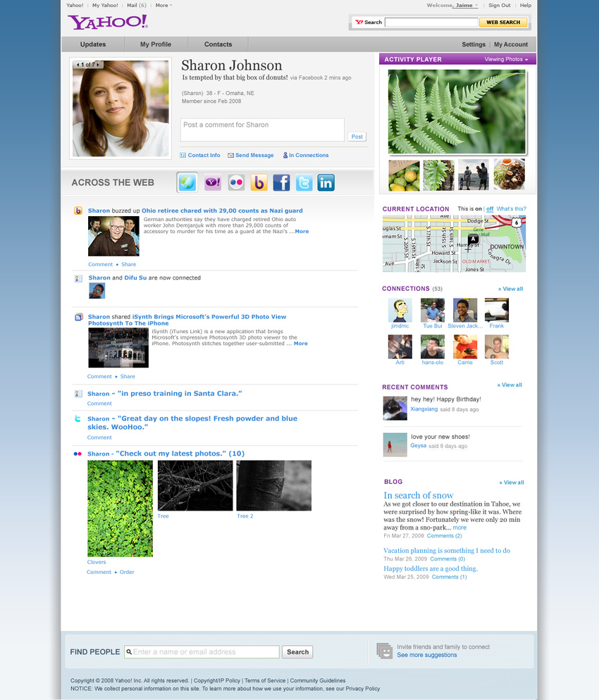Select the food bowl photo thumbnail

[x=510, y=174]
